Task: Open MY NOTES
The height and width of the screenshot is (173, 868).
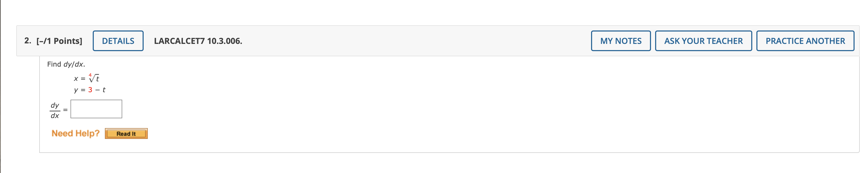Action: 621,41
